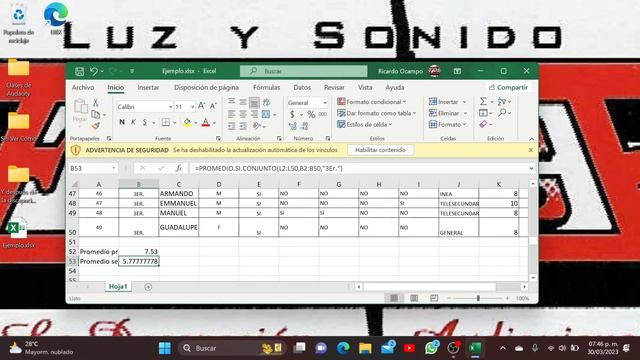Toggle bottom vertical alignment
This screenshot has height=360, width=640.
254,102
